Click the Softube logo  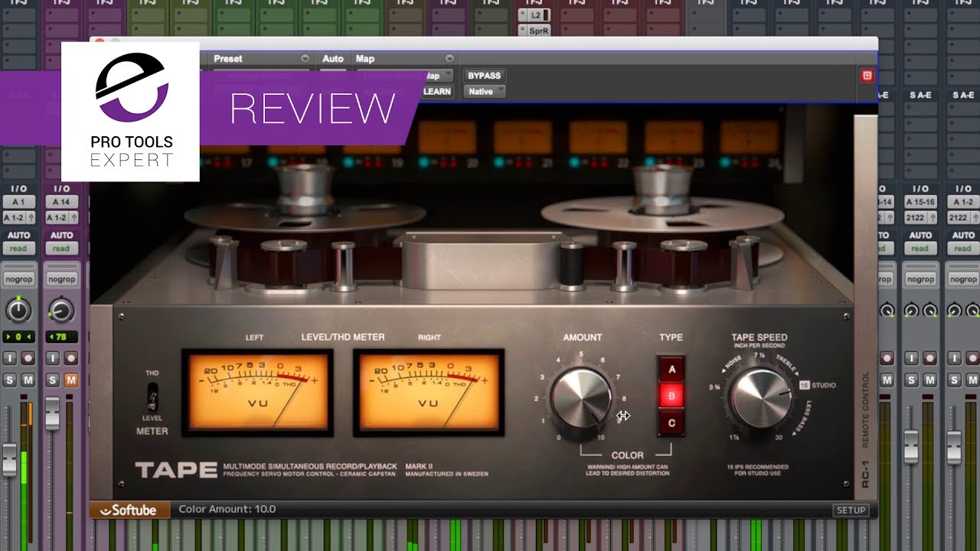click(x=129, y=510)
